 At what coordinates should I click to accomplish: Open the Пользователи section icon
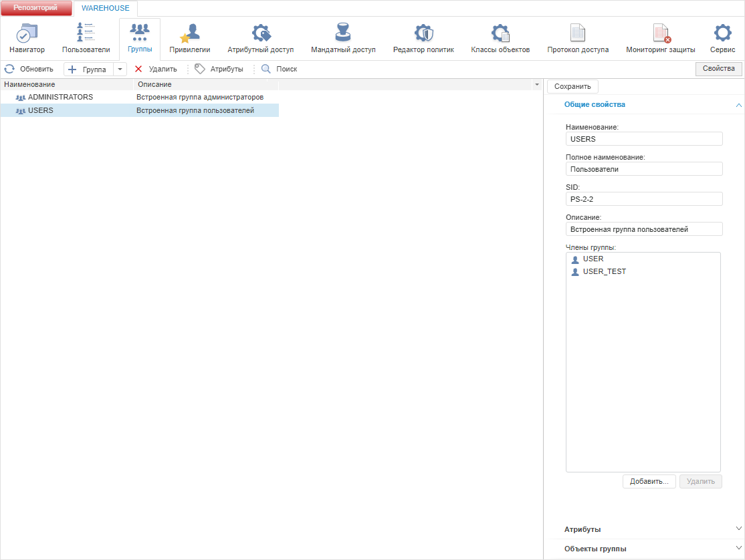pos(86,32)
